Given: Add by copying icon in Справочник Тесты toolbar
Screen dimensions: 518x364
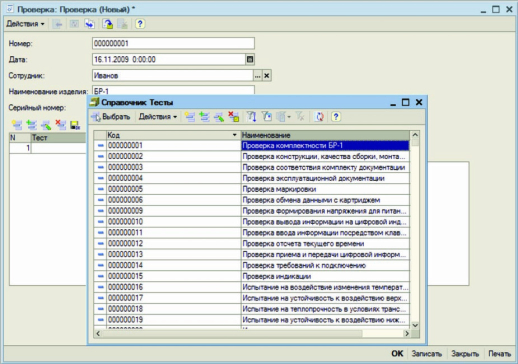Looking at the screenshot, I should pyautogui.click(x=204, y=117).
